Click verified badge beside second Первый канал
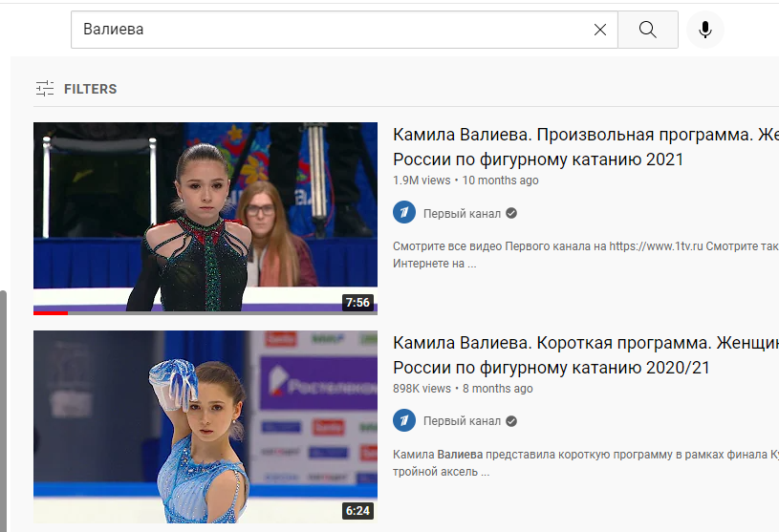The height and width of the screenshot is (532, 779). [511, 421]
